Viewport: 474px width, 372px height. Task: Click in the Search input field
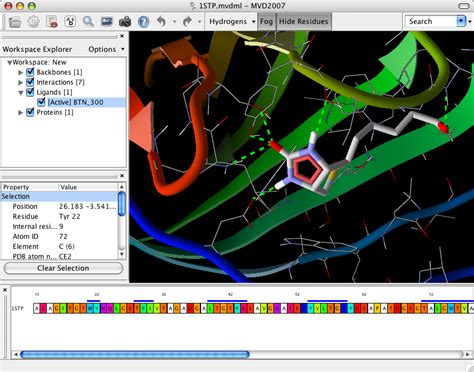431,22
